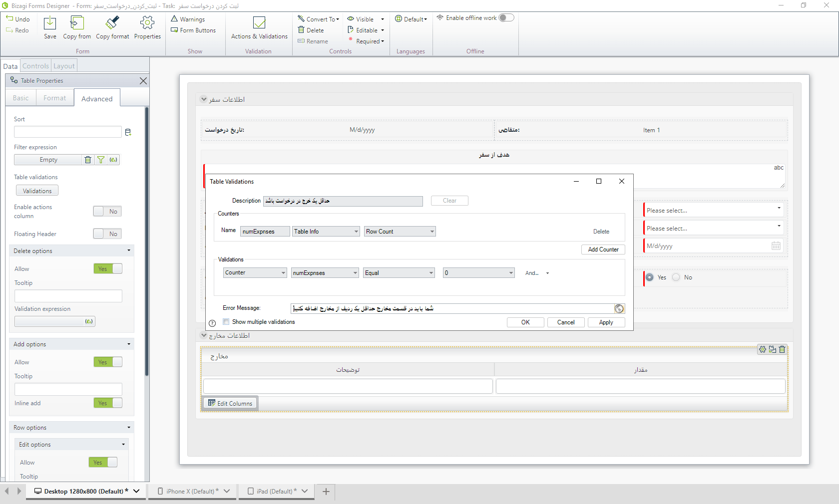Toggle Floating Header switch
The image size is (839, 504).
(107, 234)
